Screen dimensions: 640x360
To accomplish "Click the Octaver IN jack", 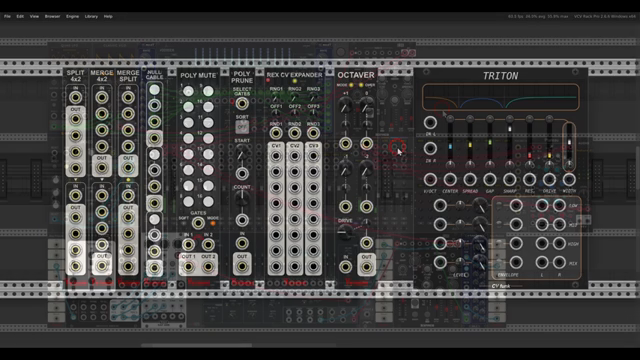I will [x=345, y=267].
